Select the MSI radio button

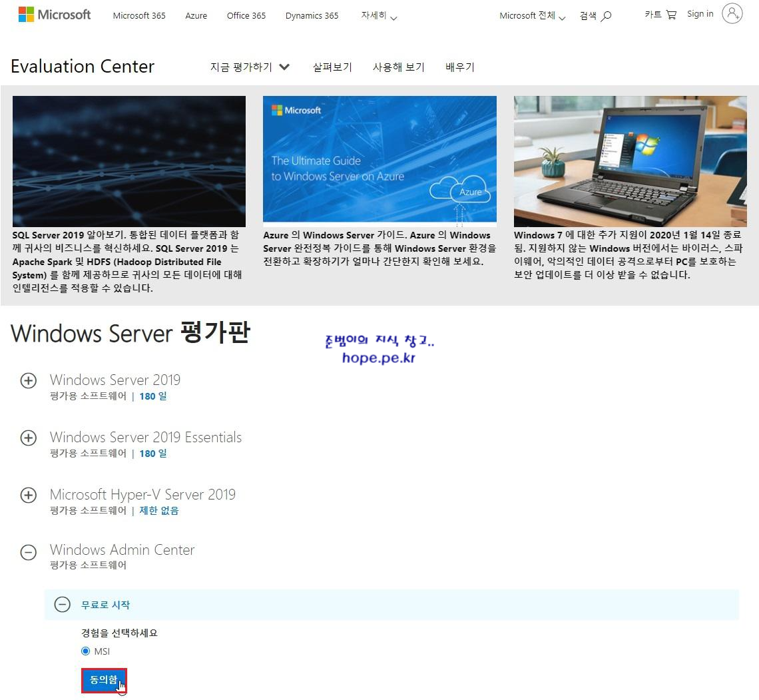tap(86, 651)
